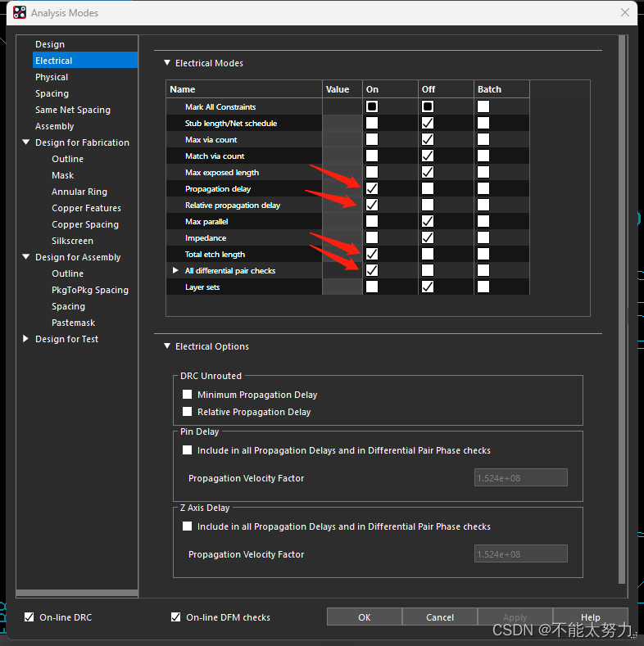This screenshot has height=646, width=644.
Task: Disable On-line DFM checks checkbox
Action: coord(175,617)
